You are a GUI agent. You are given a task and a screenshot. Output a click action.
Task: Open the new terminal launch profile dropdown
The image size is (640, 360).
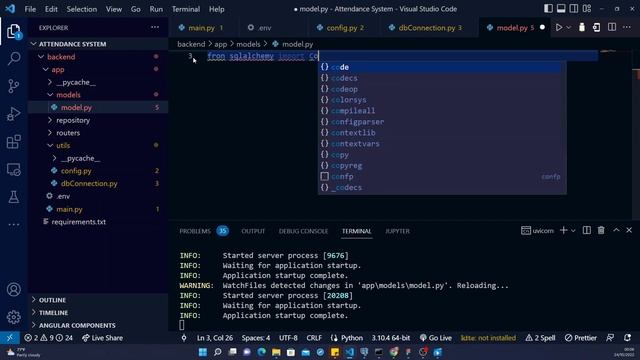pyautogui.click(x=573, y=231)
